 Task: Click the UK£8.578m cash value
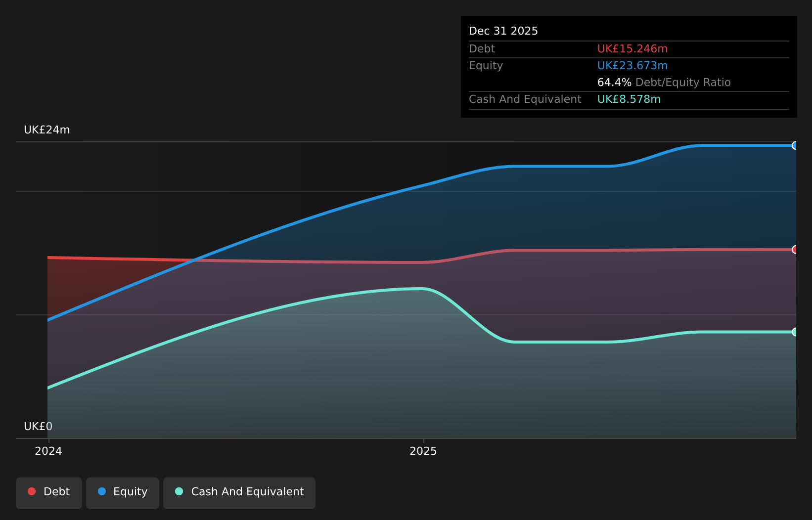click(629, 99)
